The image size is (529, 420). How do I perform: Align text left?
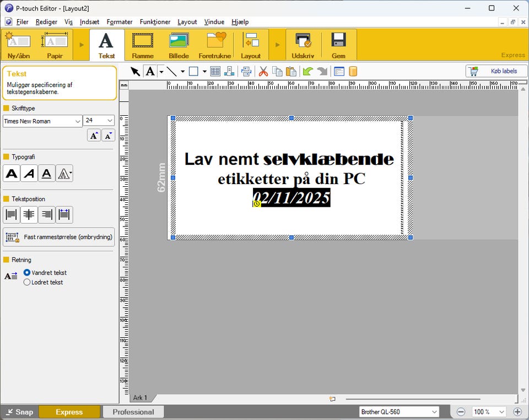point(12,214)
